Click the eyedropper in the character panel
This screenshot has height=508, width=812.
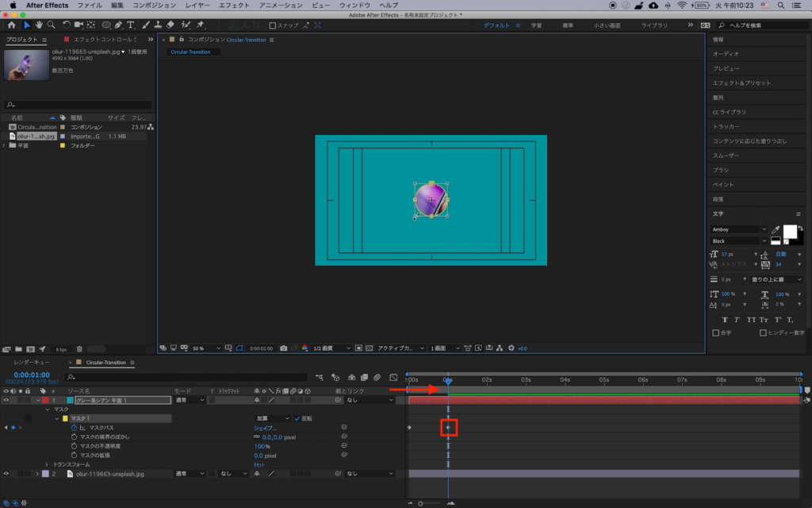[x=776, y=229]
